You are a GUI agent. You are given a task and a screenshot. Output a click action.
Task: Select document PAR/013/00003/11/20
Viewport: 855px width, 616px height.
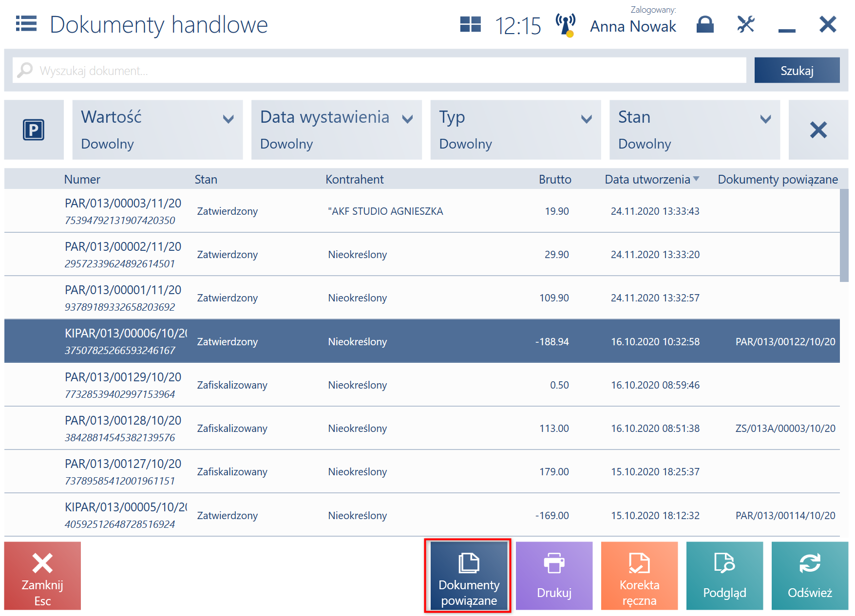pyautogui.click(x=422, y=211)
